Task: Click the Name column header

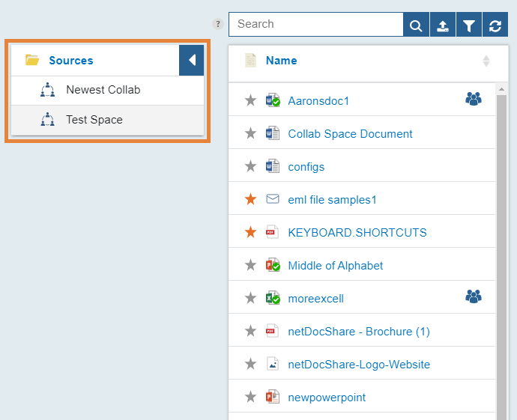Action: [281, 61]
